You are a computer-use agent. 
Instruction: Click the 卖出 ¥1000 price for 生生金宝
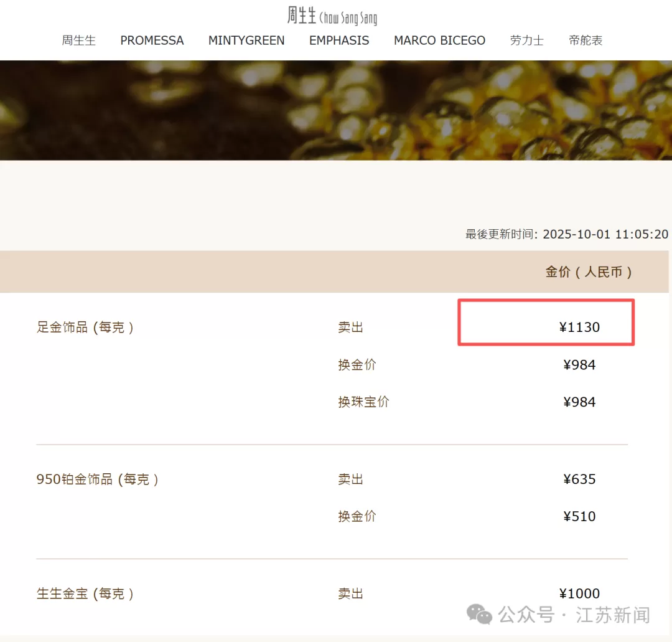coord(580,593)
